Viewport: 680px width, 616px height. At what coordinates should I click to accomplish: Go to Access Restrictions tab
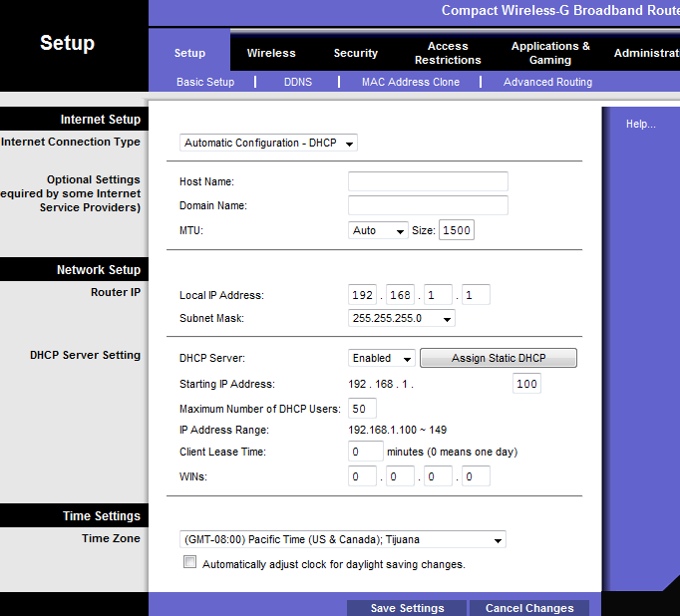[x=448, y=53]
